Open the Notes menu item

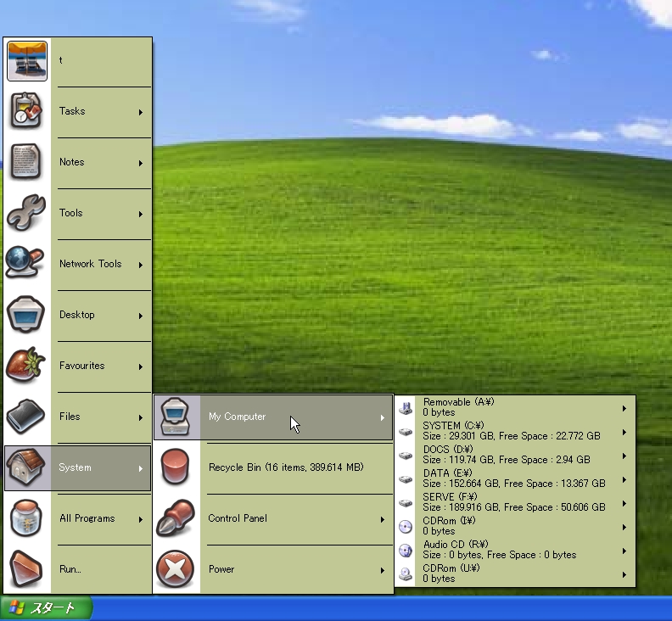77,162
